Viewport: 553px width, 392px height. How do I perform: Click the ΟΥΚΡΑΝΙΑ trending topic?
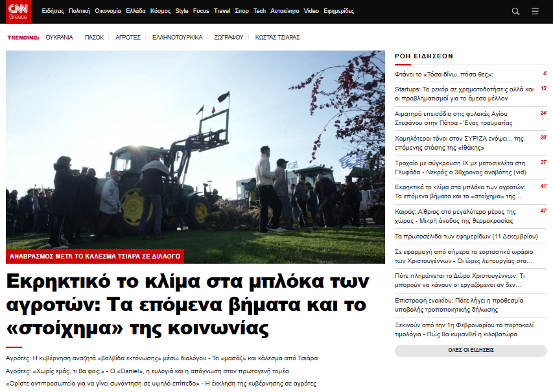pos(59,38)
